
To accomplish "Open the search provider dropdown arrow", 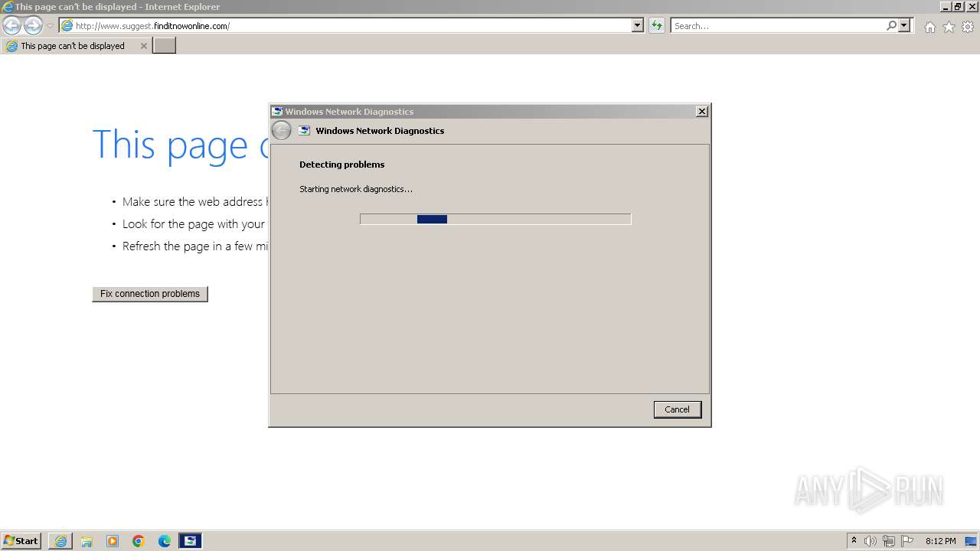I will click(x=904, y=26).
